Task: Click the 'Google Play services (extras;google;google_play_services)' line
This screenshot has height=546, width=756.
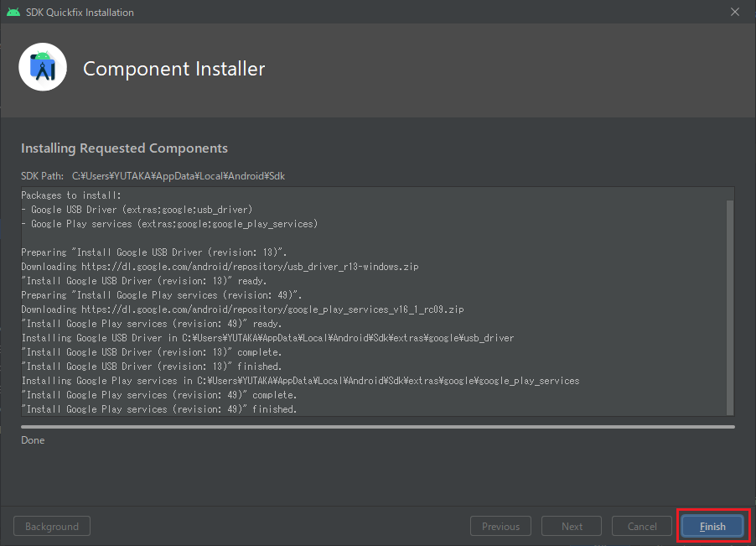Action: coord(169,224)
